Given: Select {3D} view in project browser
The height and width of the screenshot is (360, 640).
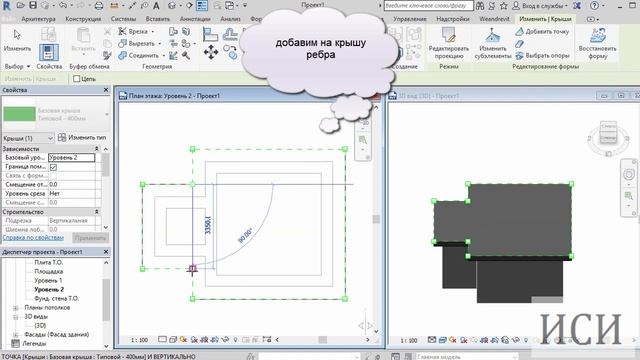Looking at the screenshot, I should (40, 325).
